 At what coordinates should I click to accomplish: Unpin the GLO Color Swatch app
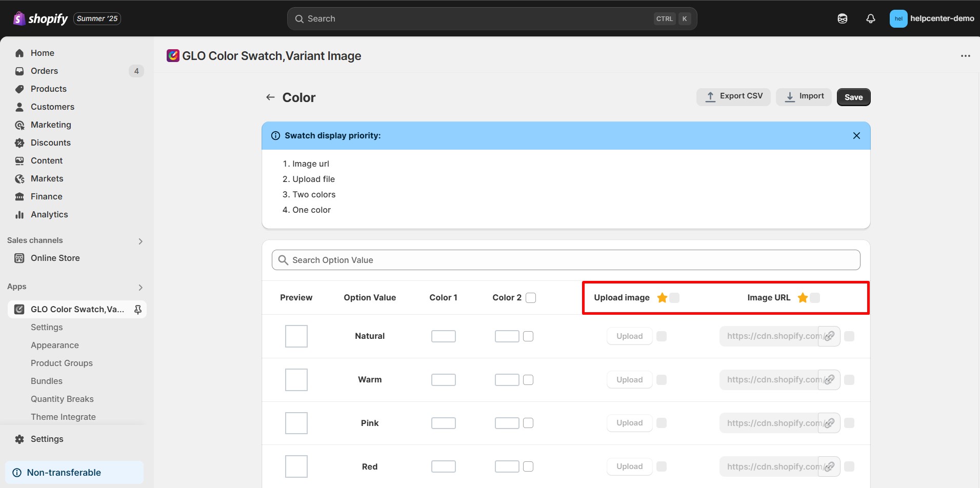click(137, 309)
